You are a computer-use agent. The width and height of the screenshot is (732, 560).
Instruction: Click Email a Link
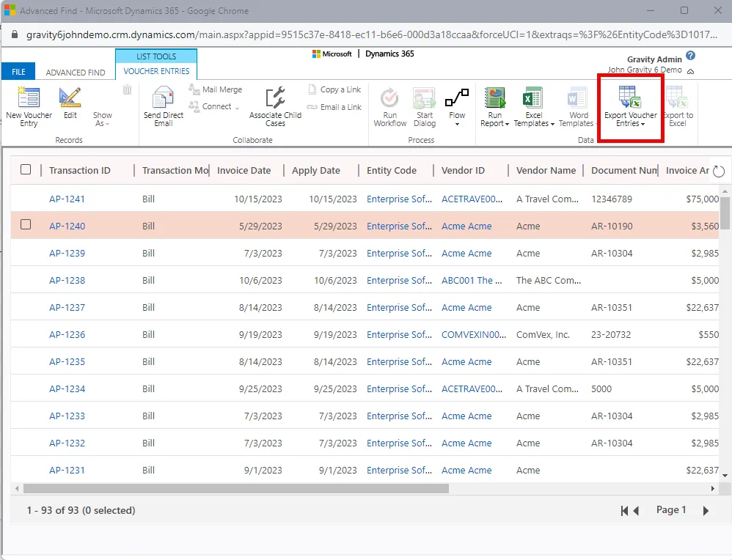[334, 107]
